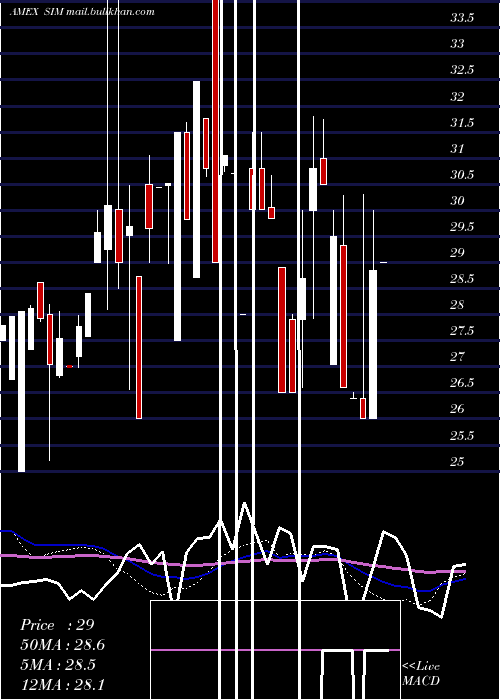
Task: Click the 25 price axis label
Action: pyautogui.click(x=458, y=461)
